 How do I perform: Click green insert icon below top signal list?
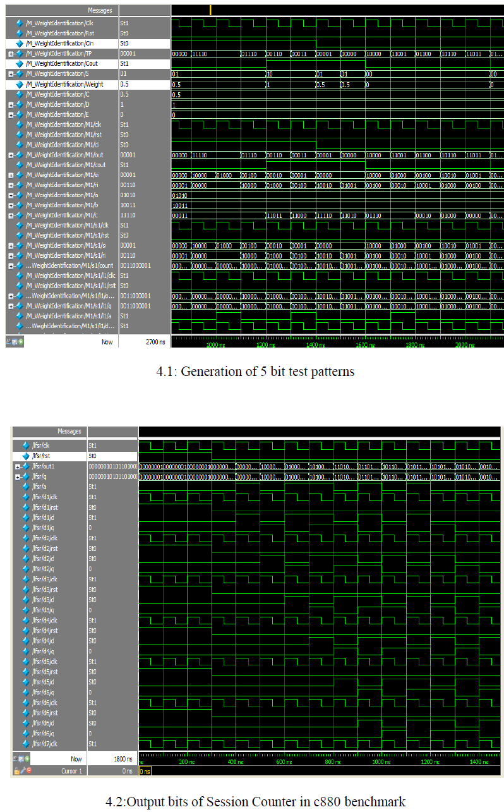pyautogui.click(x=21, y=341)
